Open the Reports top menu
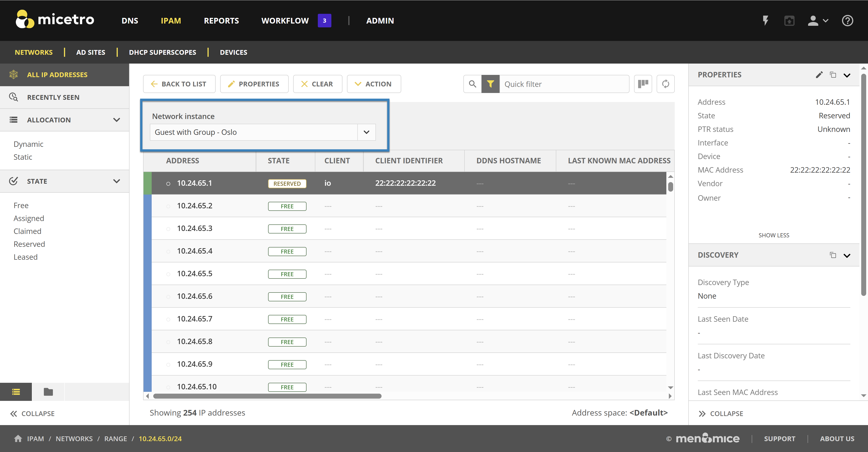This screenshot has height=452, width=868. coord(221,21)
